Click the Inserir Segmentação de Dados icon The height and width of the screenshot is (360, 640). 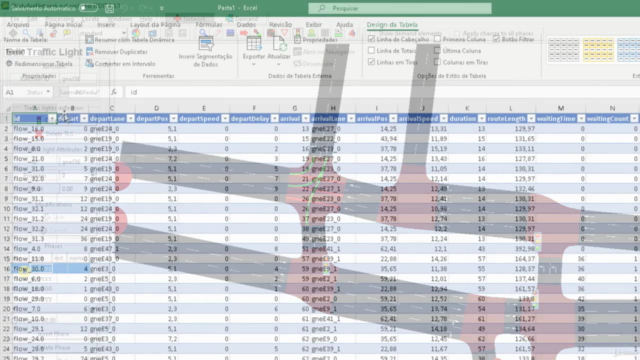click(206, 44)
